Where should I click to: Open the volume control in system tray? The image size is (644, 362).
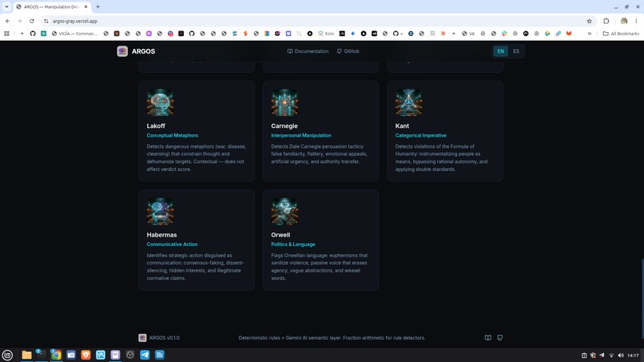(x=621, y=356)
